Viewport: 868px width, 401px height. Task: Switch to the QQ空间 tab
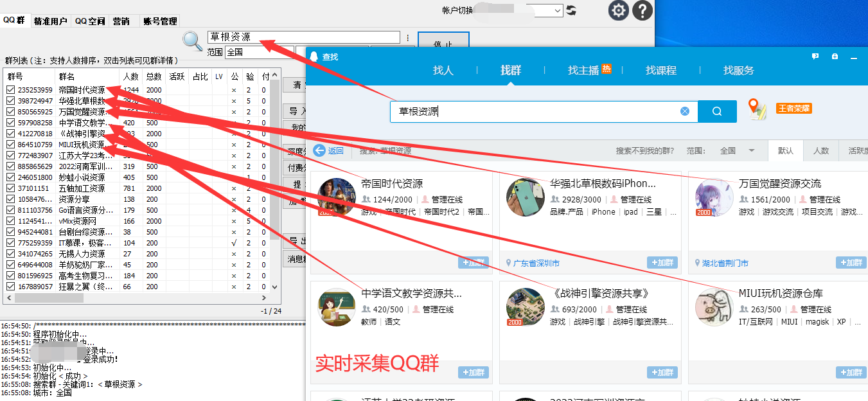(x=90, y=21)
